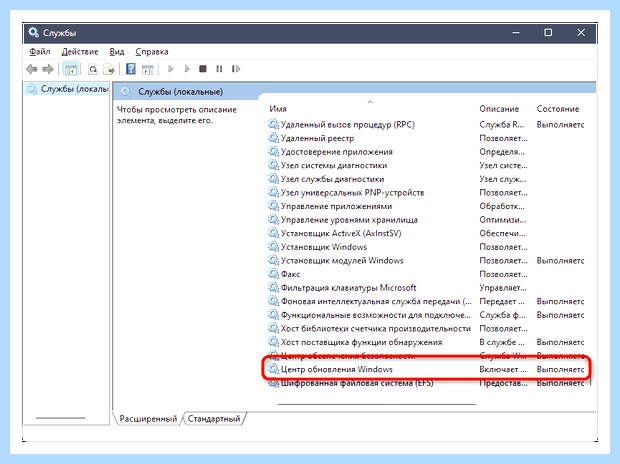Minimize the Службы window
The image size is (620, 464).
click(x=516, y=32)
